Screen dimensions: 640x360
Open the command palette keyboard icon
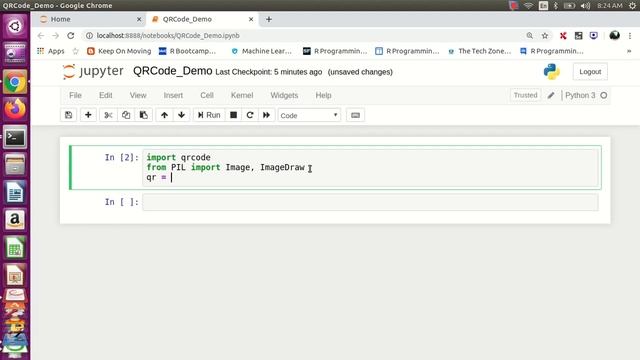355,115
